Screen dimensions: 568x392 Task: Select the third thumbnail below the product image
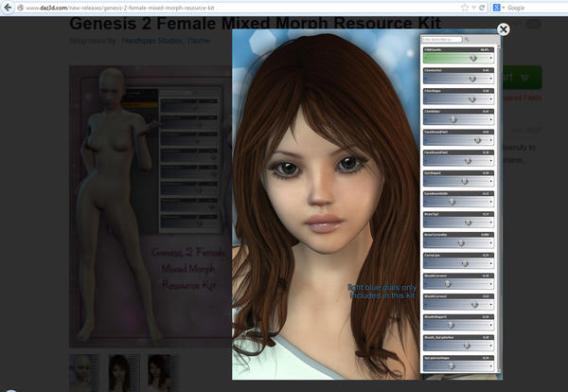(x=162, y=372)
